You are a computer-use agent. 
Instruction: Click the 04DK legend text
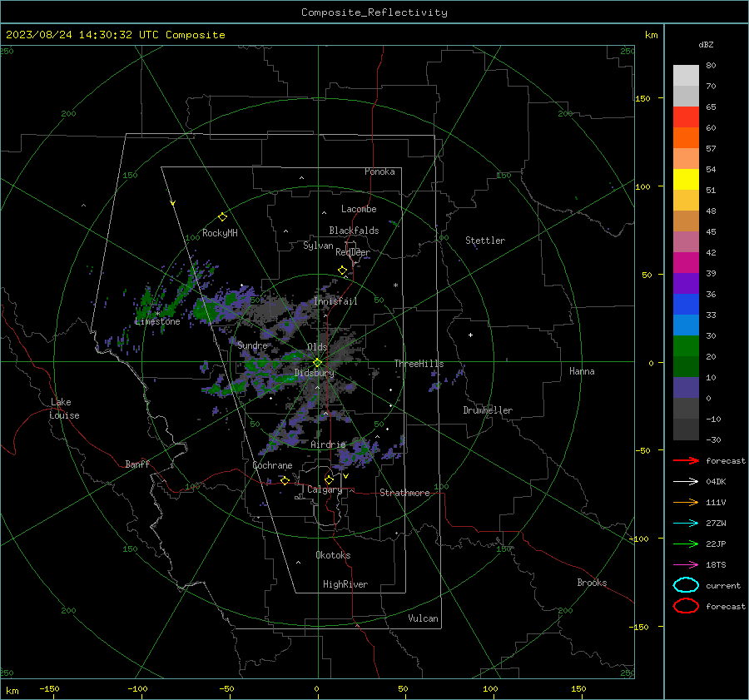[x=716, y=482]
